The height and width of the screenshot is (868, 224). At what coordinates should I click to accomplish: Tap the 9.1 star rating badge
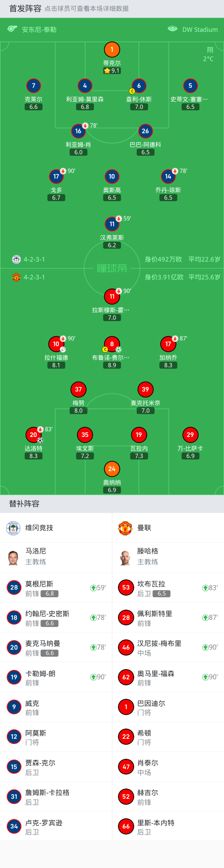coord(112,71)
